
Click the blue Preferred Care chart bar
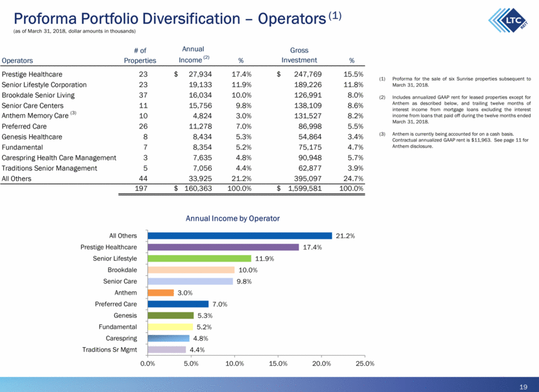click(x=178, y=304)
